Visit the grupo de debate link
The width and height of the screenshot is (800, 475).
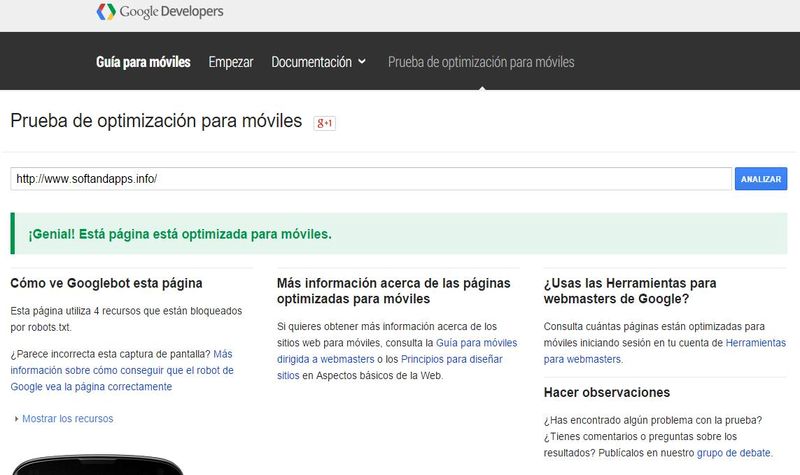[734, 453]
